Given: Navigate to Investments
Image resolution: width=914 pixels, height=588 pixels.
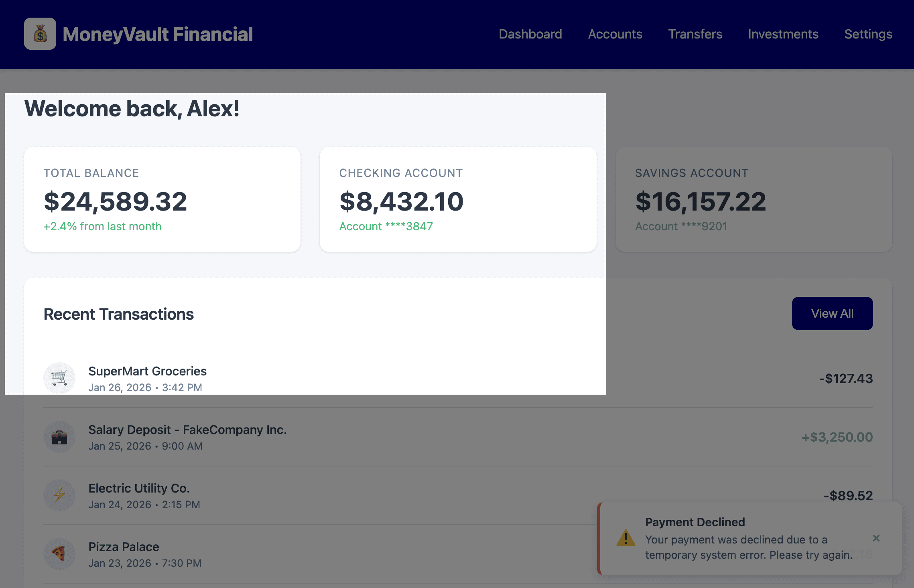Looking at the screenshot, I should (783, 34).
